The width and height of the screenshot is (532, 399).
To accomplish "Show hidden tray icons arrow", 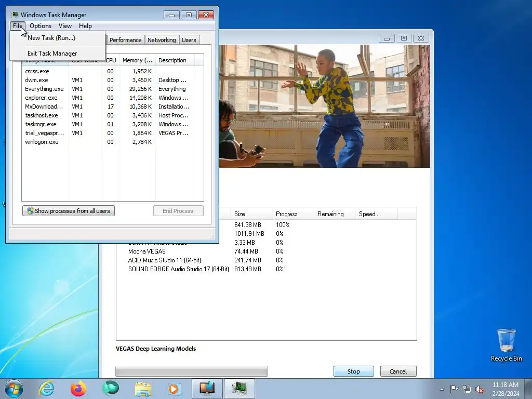I will (x=442, y=389).
